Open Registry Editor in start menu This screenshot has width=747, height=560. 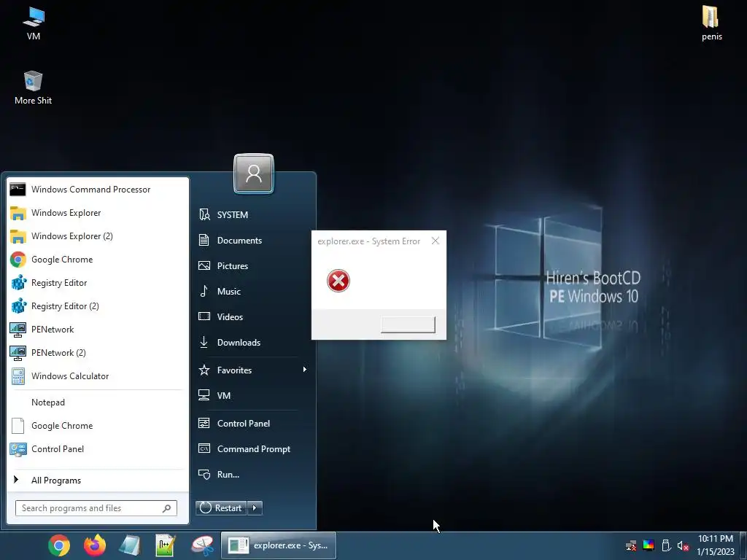pos(98,283)
